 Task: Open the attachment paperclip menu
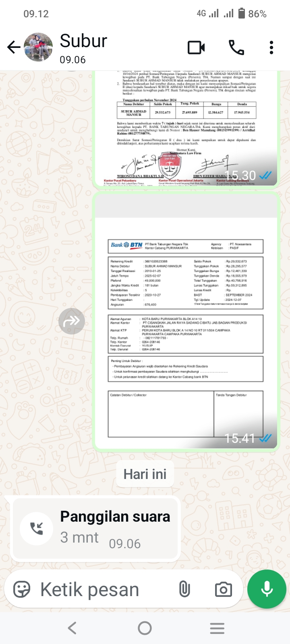pos(184,590)
